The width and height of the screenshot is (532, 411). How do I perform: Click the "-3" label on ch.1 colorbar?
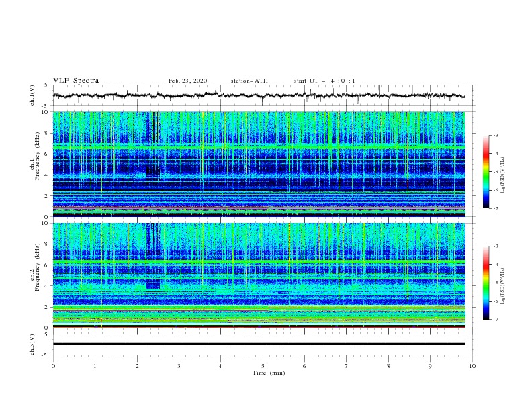(496, 135)
